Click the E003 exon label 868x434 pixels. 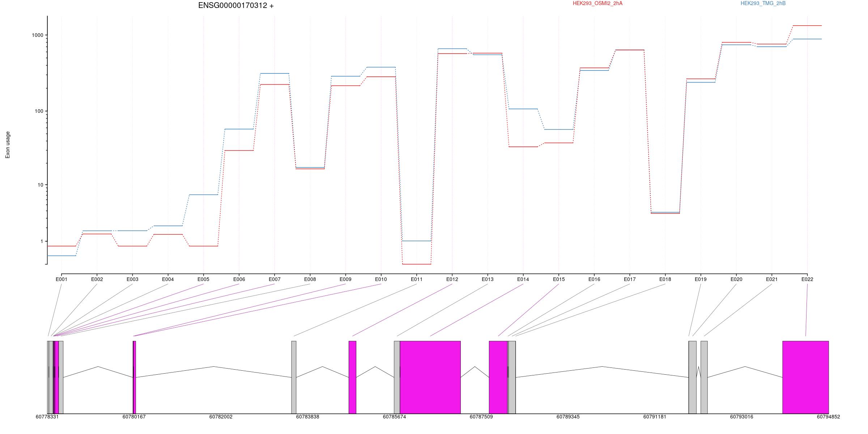coord(132,279)
